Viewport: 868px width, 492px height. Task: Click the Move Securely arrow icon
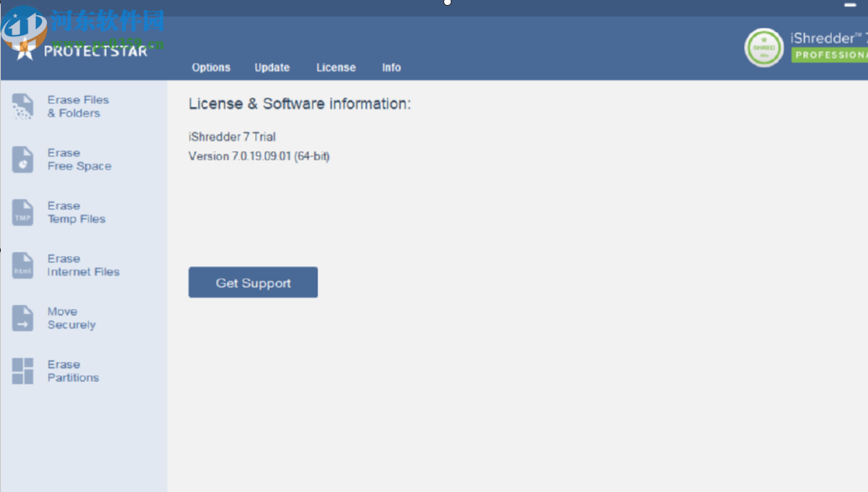click(23, 318)
